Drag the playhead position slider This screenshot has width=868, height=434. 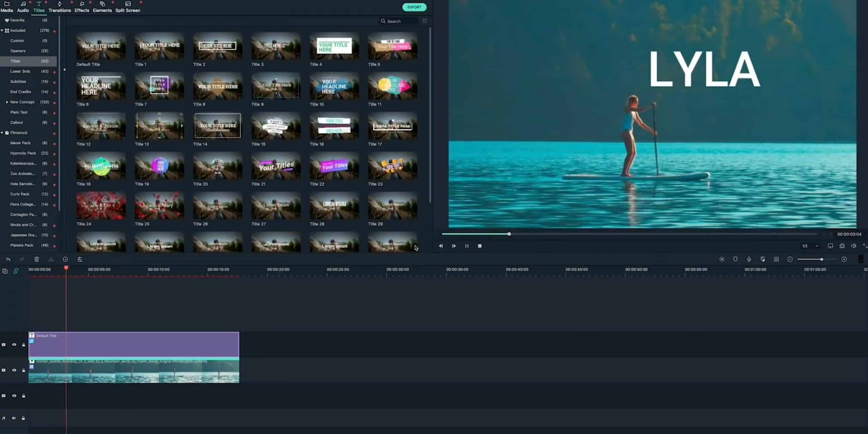(509, 234)
